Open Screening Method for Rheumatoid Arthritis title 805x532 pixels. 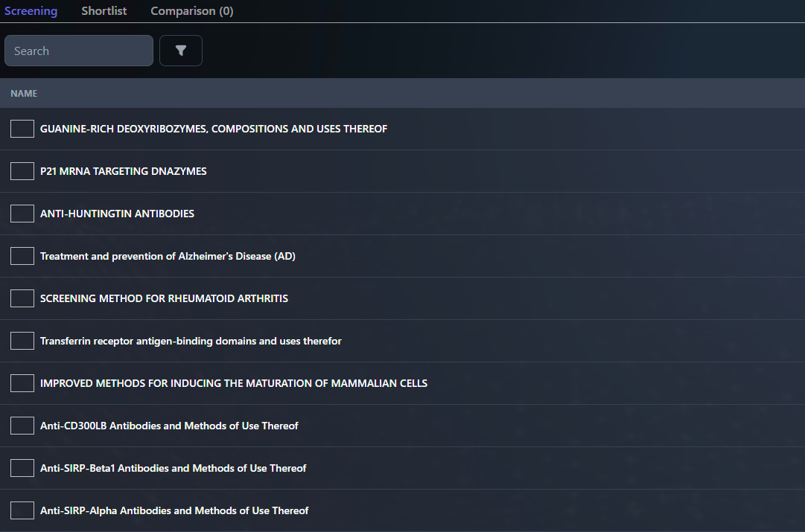(x=164, y=298)
